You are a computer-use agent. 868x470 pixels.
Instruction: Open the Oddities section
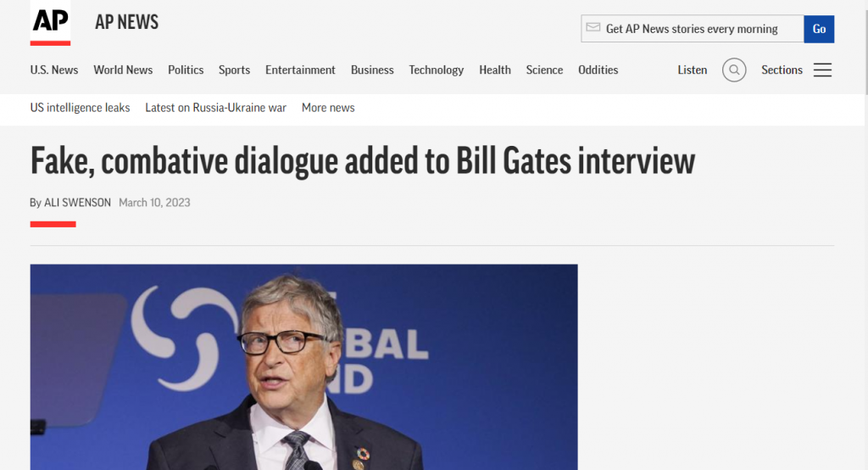point(598,70)
